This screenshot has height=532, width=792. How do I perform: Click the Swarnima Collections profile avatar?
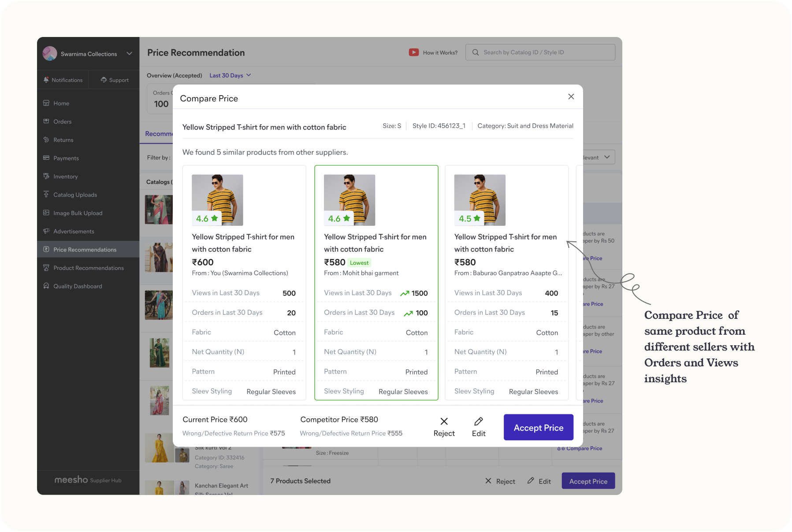pyautogui.click(x=50, y=54)
